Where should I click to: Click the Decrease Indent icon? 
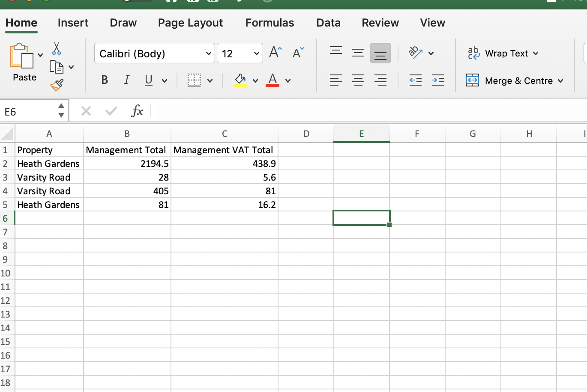[415, 80]
